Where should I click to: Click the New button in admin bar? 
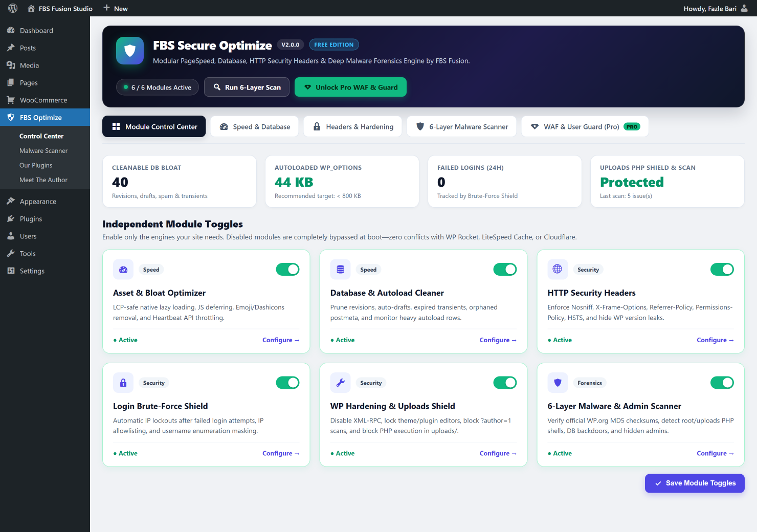(x=116, y=8)
